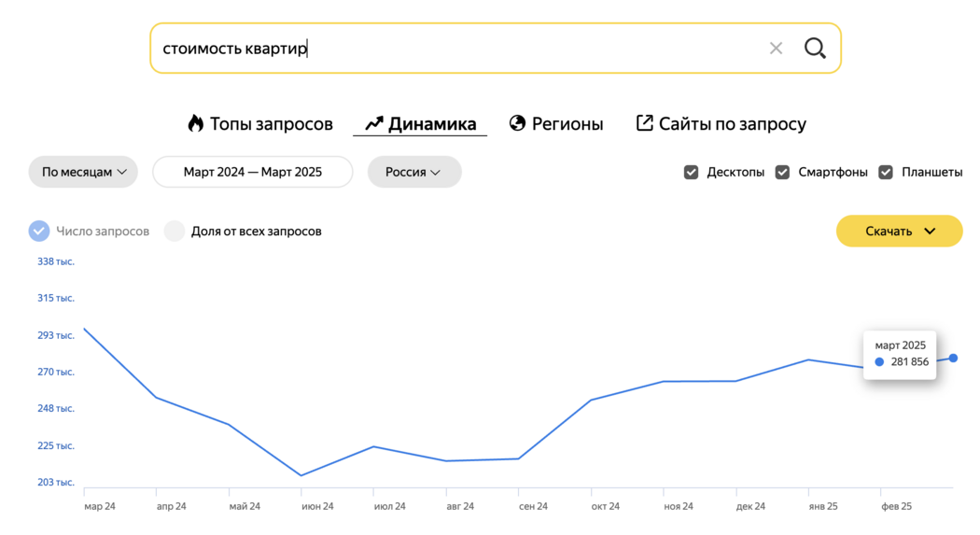
Task: Click the magnifying glass search icon
Action: pos(815,49)
